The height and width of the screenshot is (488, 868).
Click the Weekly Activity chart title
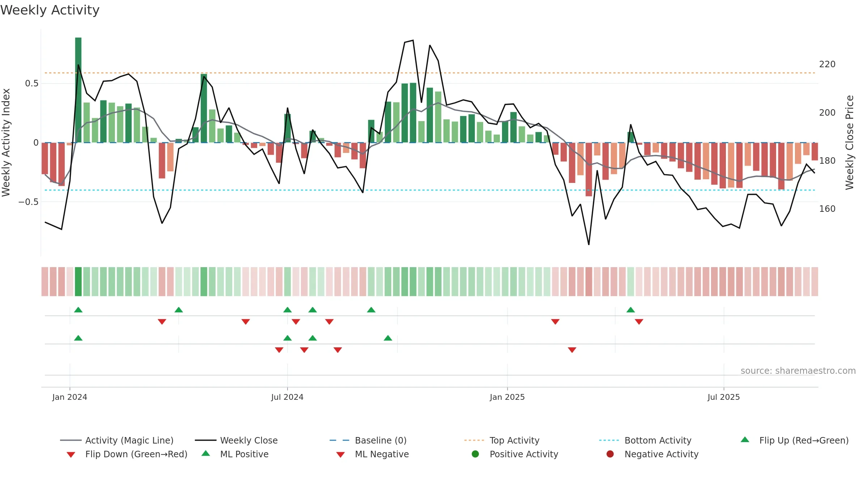50,10
